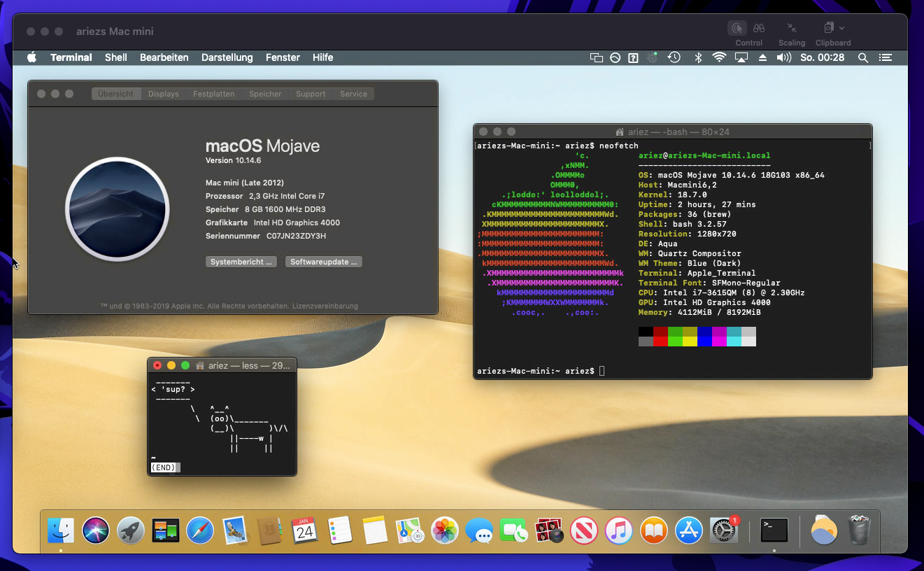Image resolution: width=924 pixels, height=571 pixels.
Task: Open Messages from the Dock
Action: (479, 530)
